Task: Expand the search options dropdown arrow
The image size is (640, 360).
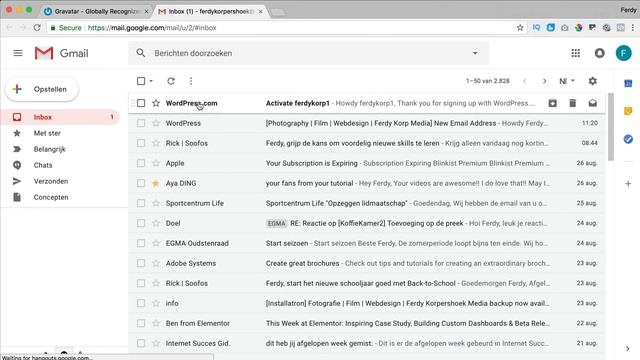Action: coord(475,53)
